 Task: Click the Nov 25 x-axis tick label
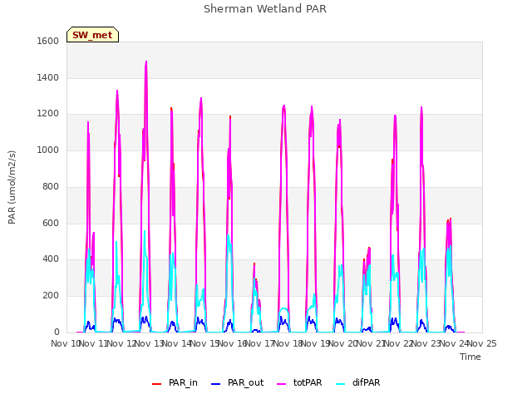(x=482, y=343)
